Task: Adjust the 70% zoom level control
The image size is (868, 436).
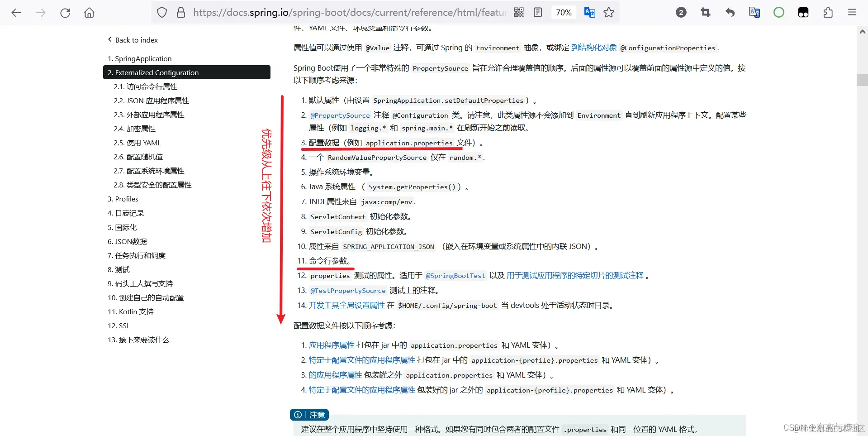Action: 564,12
